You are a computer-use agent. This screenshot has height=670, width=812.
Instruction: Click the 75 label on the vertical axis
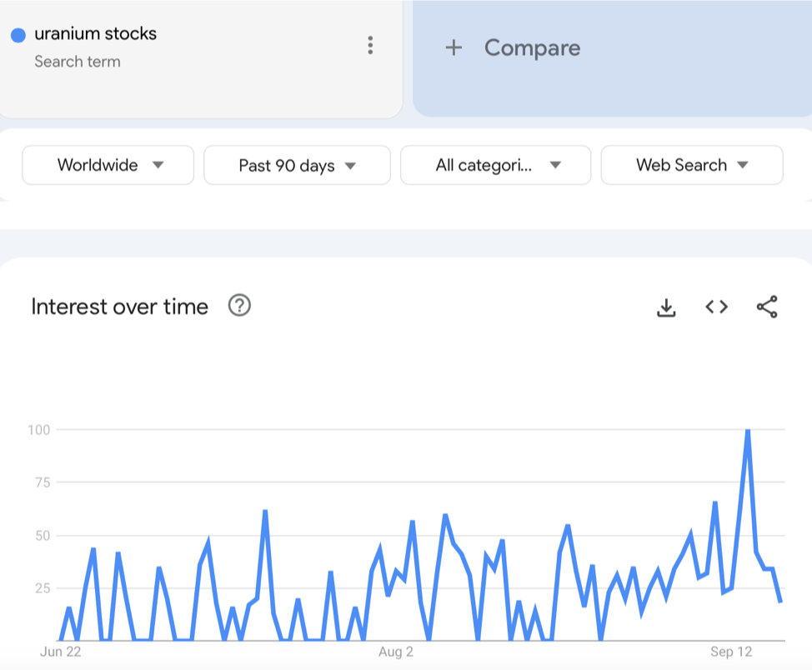(x=41, y=482)
